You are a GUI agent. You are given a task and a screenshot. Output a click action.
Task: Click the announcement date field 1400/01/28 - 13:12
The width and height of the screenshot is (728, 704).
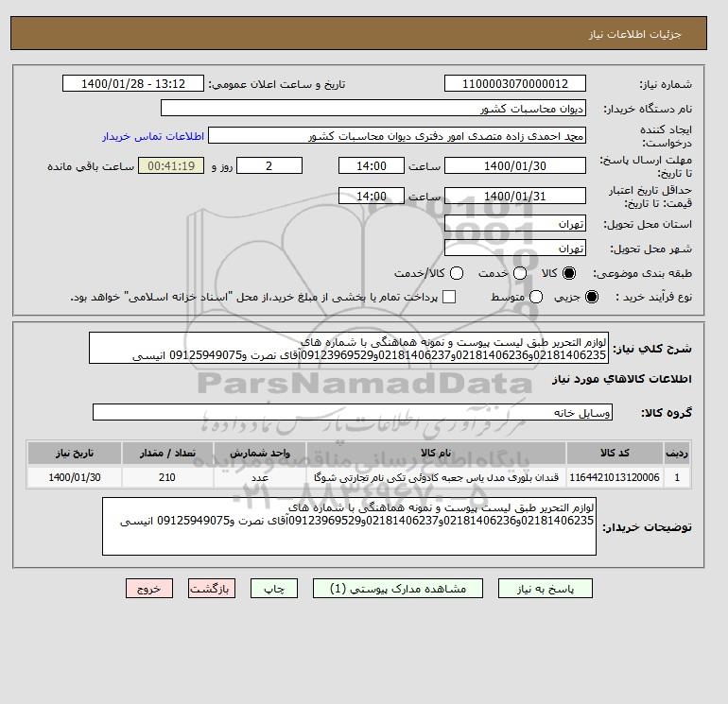coord(132,83)
